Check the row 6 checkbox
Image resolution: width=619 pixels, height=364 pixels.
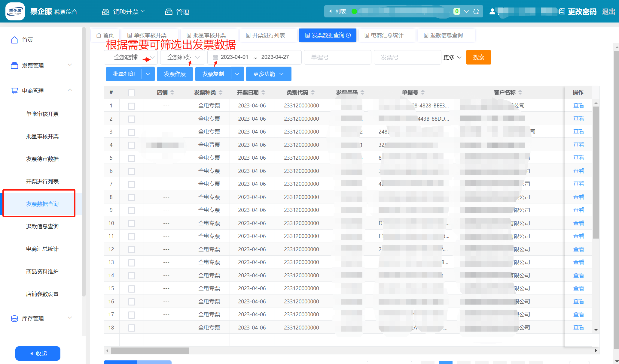(131, 171)
